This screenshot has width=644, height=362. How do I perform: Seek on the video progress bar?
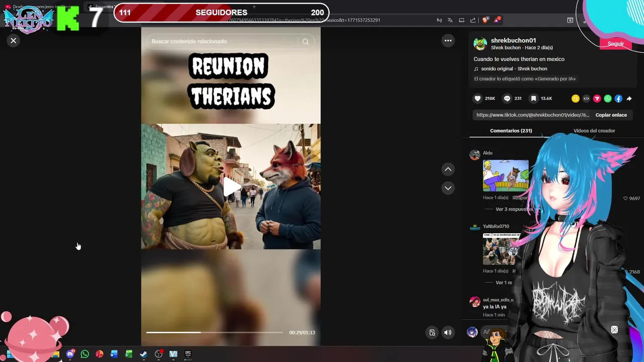[214, 332]
